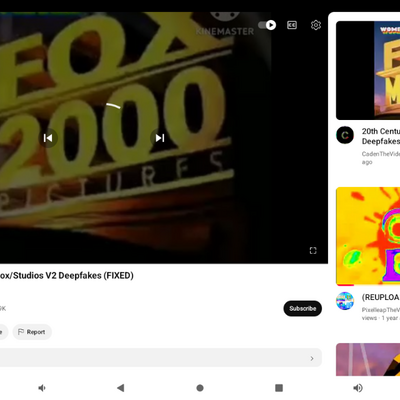Raise volume using the nav bar speaker
The height and width of the screenshot is (400, 400).
[x=358, y=388]
